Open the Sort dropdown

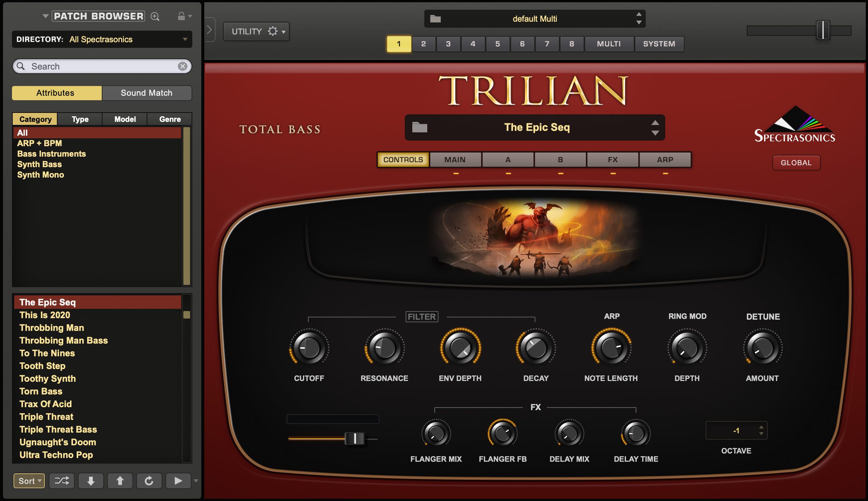click(29, 481)
